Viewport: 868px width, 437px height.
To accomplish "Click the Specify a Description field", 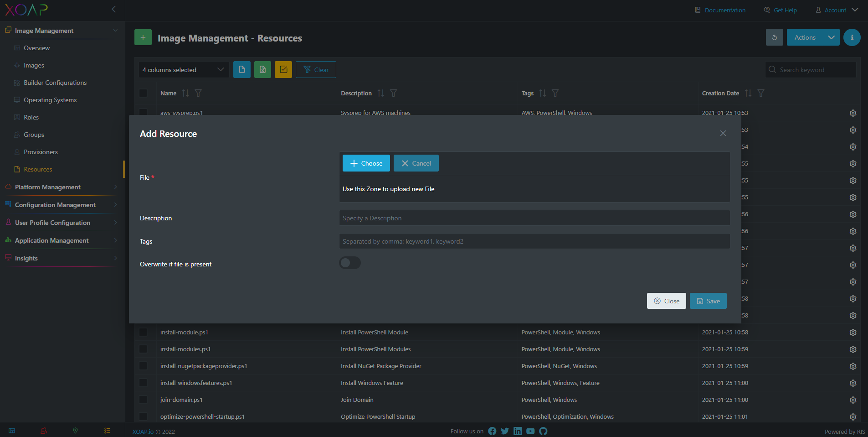I will pyautogui.click(x=534, y=218).
